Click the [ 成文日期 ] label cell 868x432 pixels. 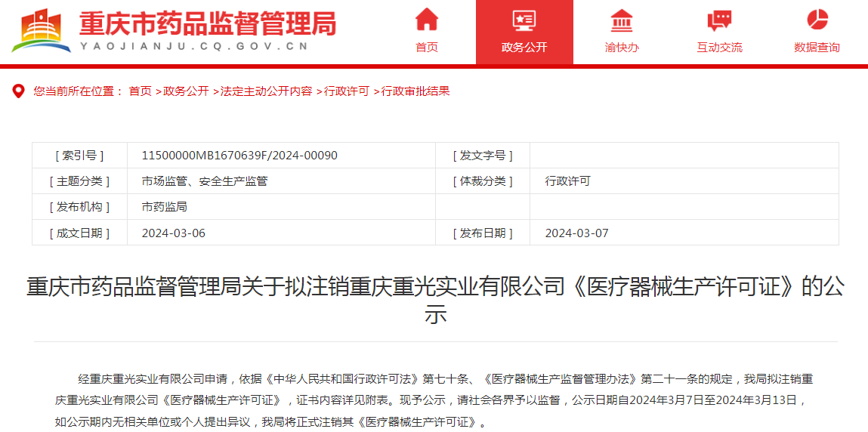[x=80, y=233]
